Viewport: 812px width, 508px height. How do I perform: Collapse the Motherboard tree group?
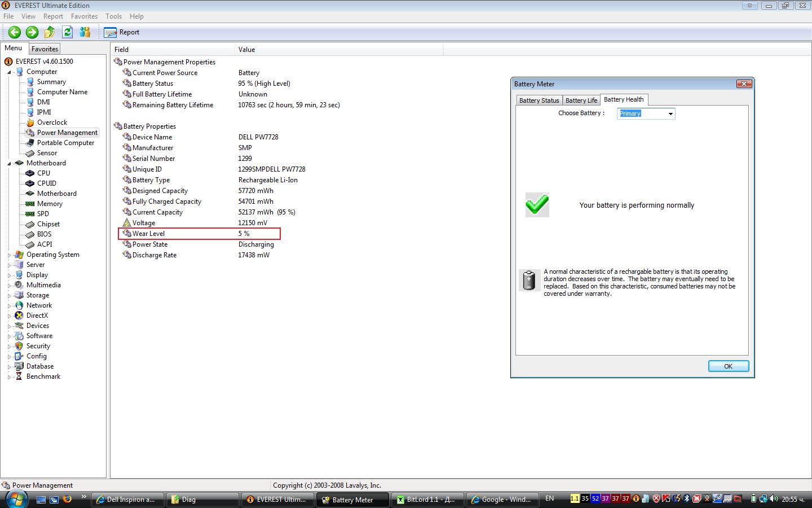(10, 164)
